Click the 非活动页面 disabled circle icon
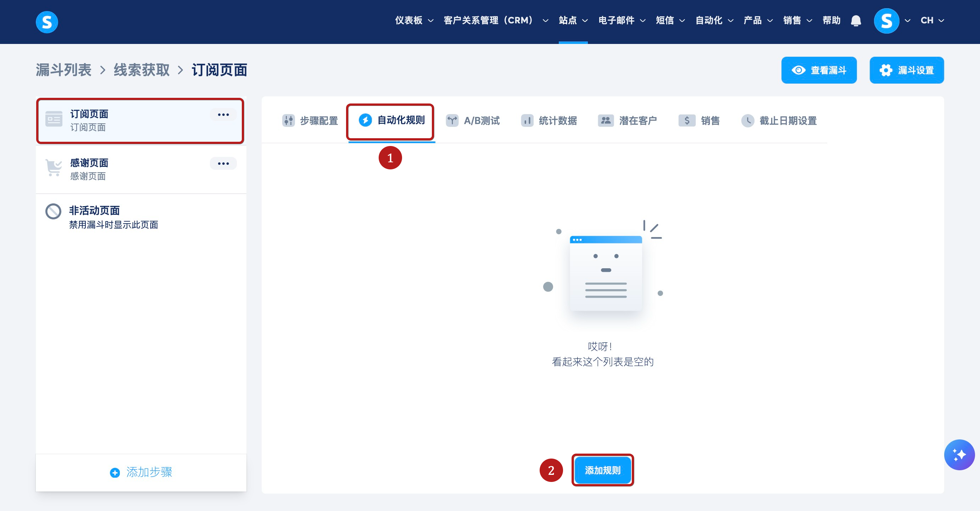 tap(53, 212)
